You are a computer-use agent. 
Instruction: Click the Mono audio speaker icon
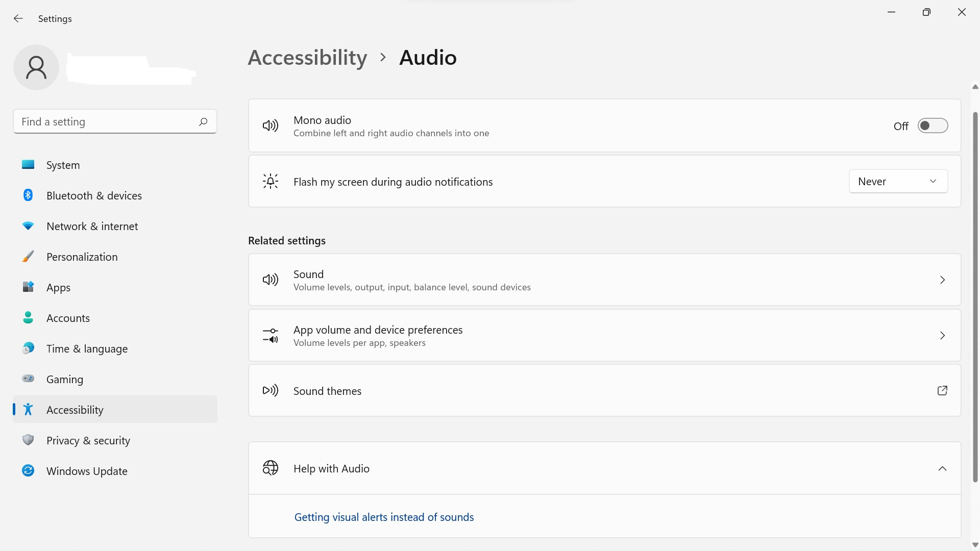(x=271, y=126)
